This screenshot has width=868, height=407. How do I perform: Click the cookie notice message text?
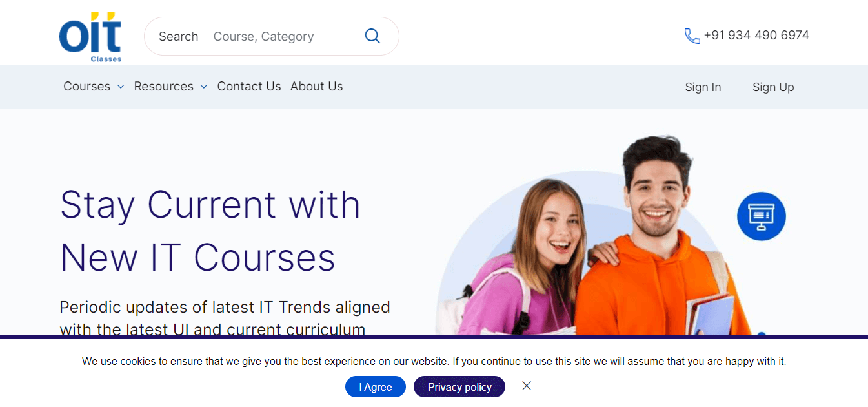coord(434,362)
